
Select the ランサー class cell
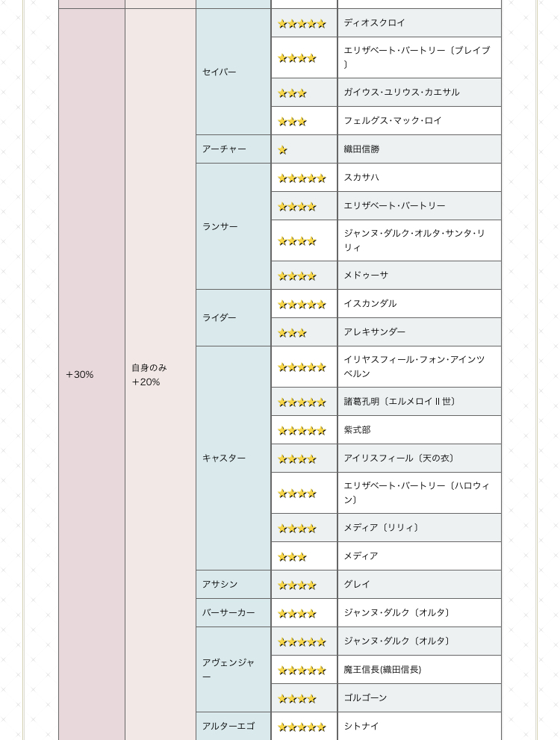coord(220,227)
